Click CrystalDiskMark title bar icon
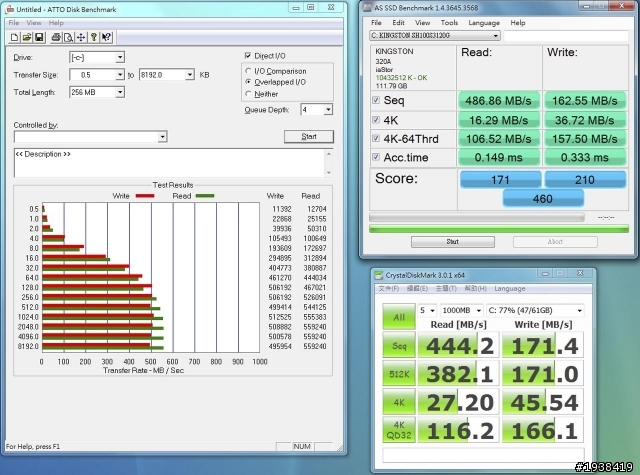The width and height of the screenshot is (640, 475). point(379,275)
